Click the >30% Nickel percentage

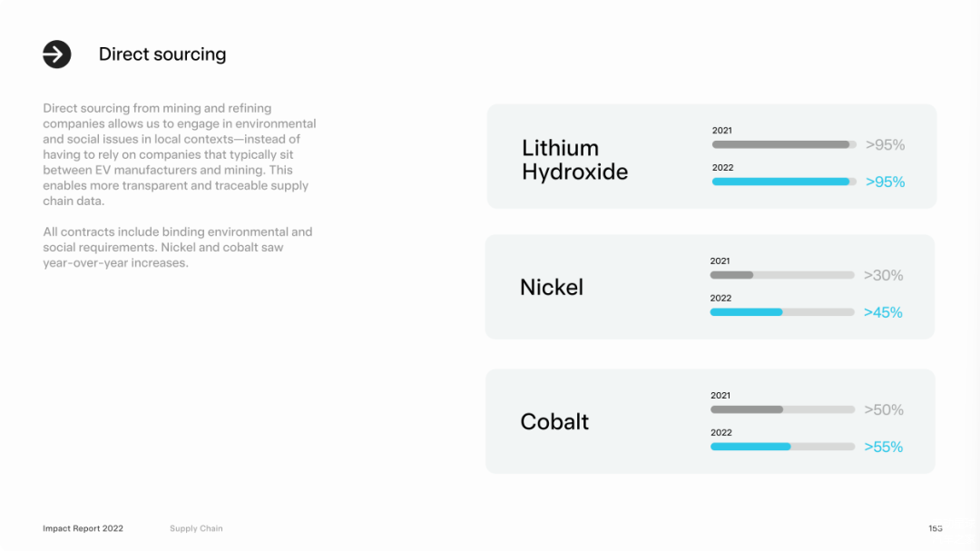(x=883, y=276)
